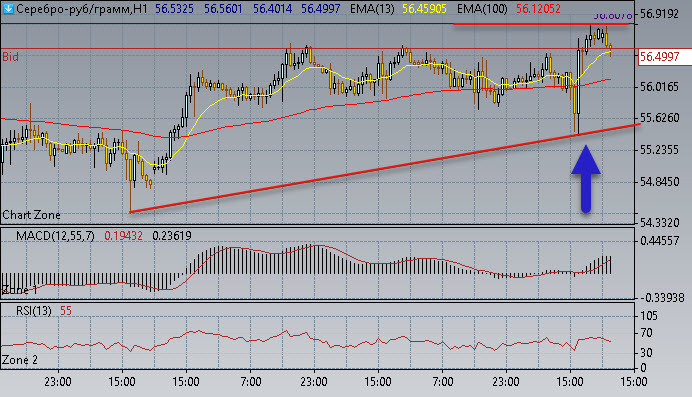Viewport: 692px width, 397px height.
Task: Click the 56.4997 current price tag
Action: pos(659,56)
